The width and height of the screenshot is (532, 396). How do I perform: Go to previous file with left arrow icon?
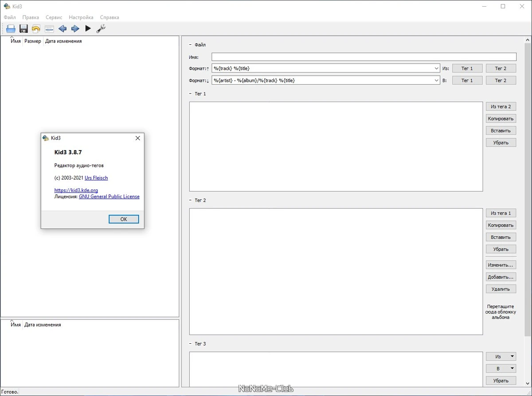tap(63, 29)
